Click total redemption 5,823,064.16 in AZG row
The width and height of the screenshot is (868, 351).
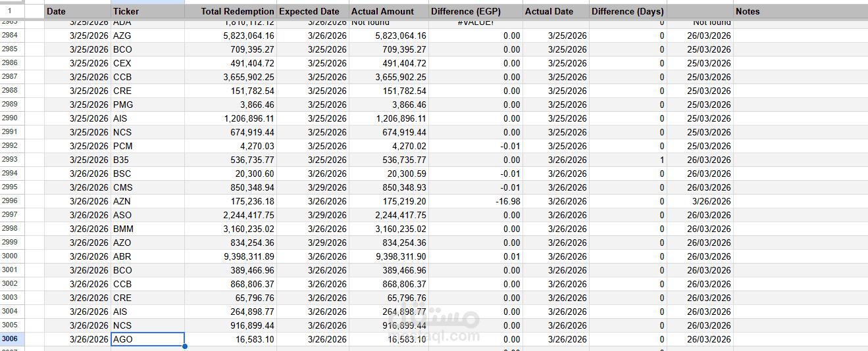[x=230, y=35]
